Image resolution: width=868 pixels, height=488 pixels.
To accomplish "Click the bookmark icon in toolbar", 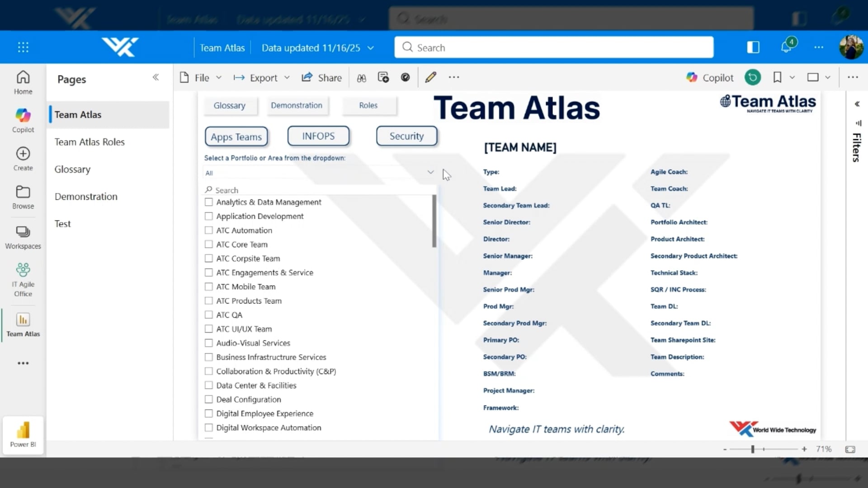I will [x=777, y=77].
